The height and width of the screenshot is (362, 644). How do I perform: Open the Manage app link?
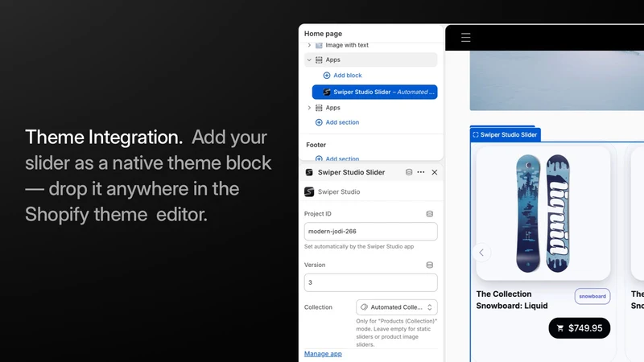point(323,354)
